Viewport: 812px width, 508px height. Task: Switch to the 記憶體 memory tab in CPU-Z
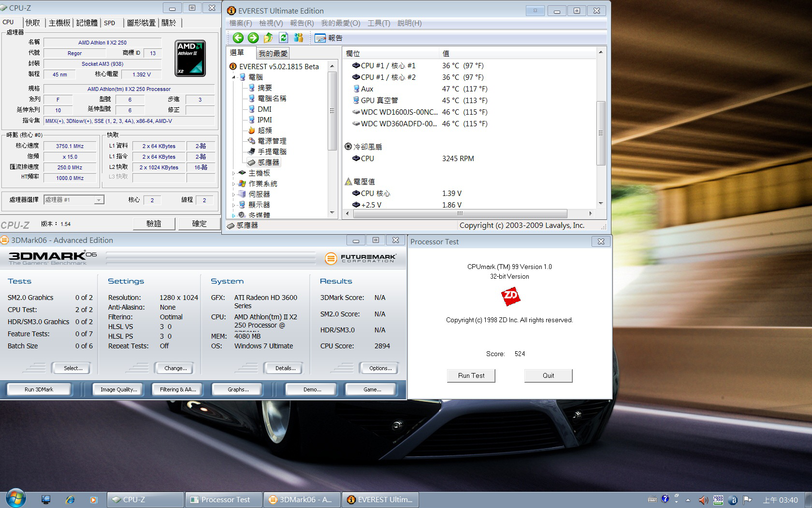click(87, 23)
